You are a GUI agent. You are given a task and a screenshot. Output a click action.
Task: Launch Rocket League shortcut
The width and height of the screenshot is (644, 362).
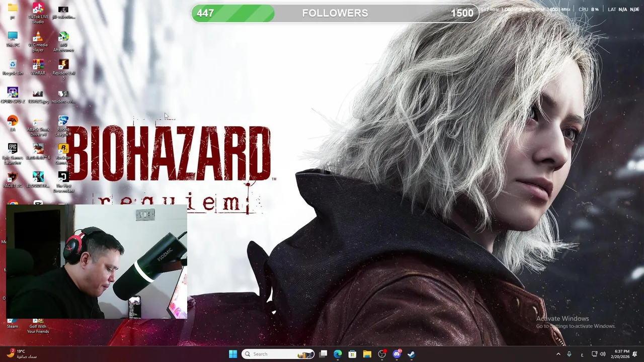click(63, 126)
